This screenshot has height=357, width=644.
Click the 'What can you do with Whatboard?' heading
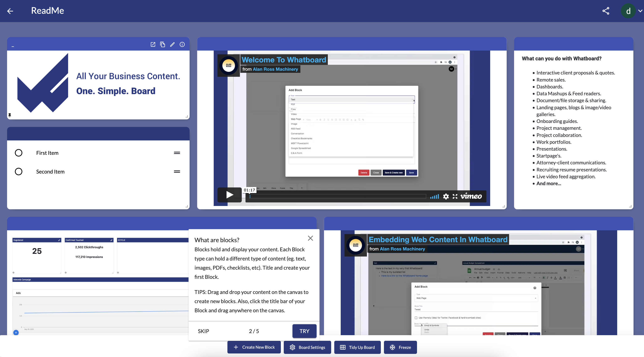[x=561, y=58]
